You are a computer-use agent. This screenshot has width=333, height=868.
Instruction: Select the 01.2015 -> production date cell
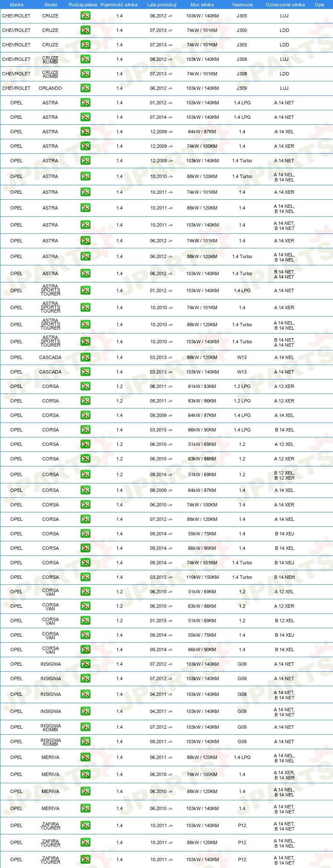161,621
